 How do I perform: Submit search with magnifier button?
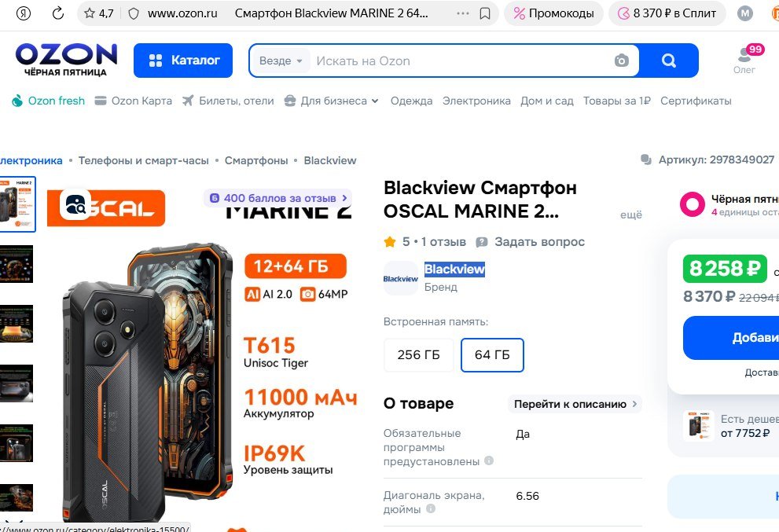click(669, 61)
